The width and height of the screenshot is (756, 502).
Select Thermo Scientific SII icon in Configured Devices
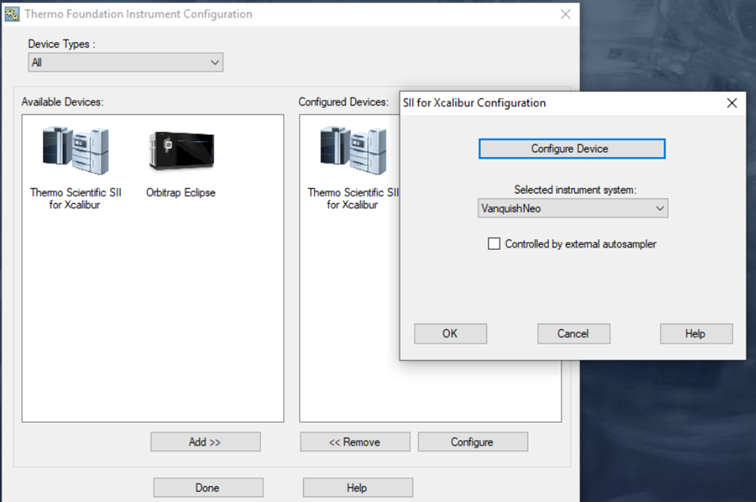[353, 150]
